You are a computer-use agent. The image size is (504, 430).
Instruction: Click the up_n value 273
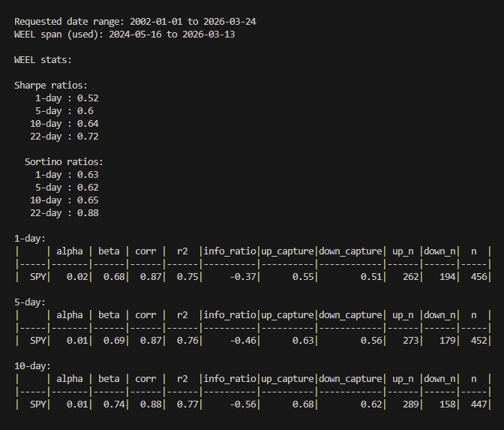pyautogui.click(x=410, y=340)
